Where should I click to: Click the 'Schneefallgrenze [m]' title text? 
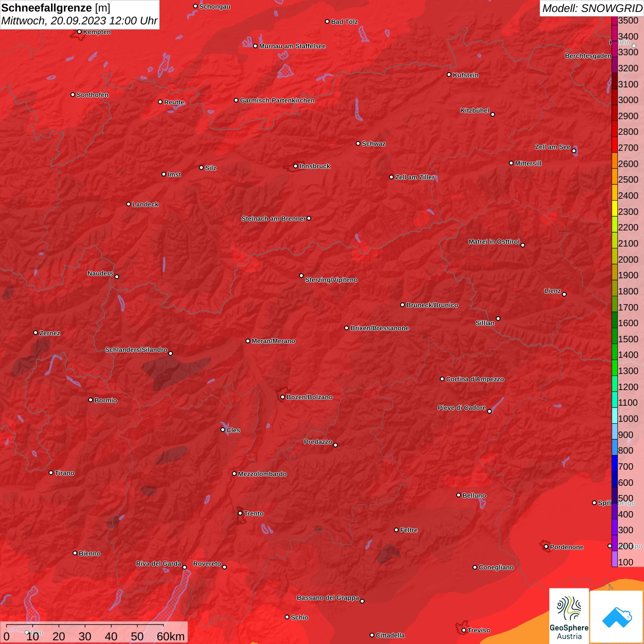coord(56,8)
